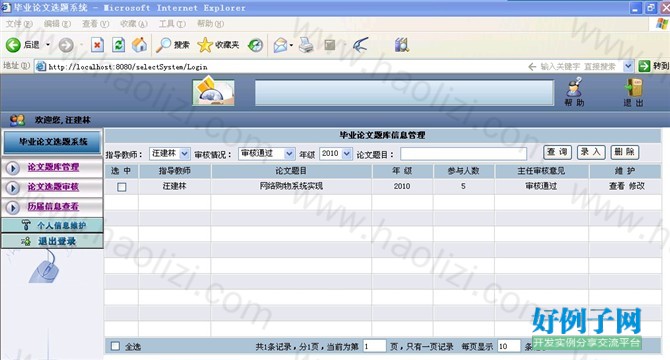
Task: Focus the 论文题目 search input field
Action: [x=464, y=154]
